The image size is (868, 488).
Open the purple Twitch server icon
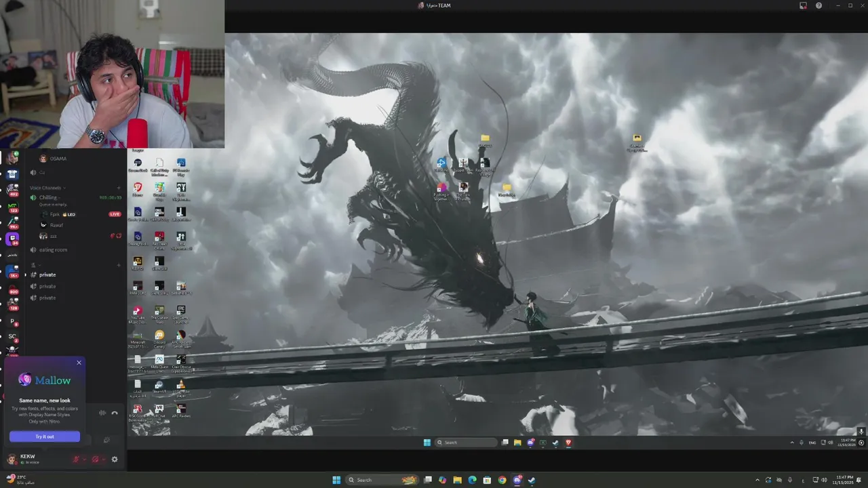[12, 239]
